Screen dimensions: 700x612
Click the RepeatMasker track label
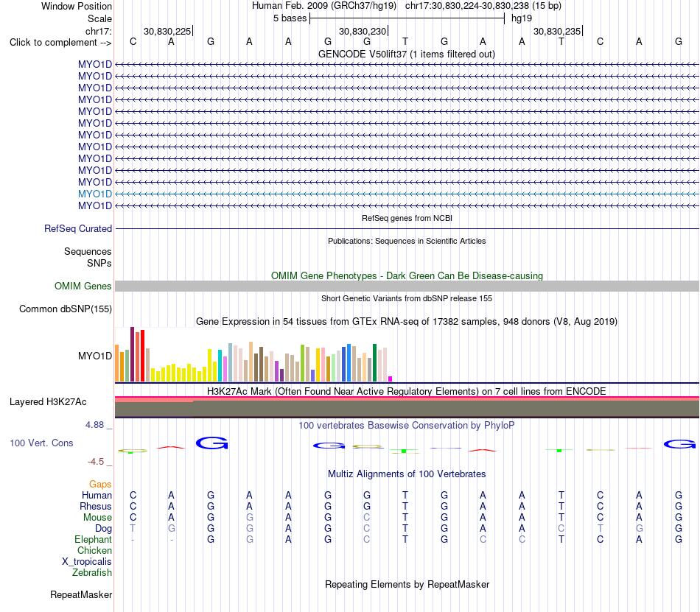(x=81, y=594)
